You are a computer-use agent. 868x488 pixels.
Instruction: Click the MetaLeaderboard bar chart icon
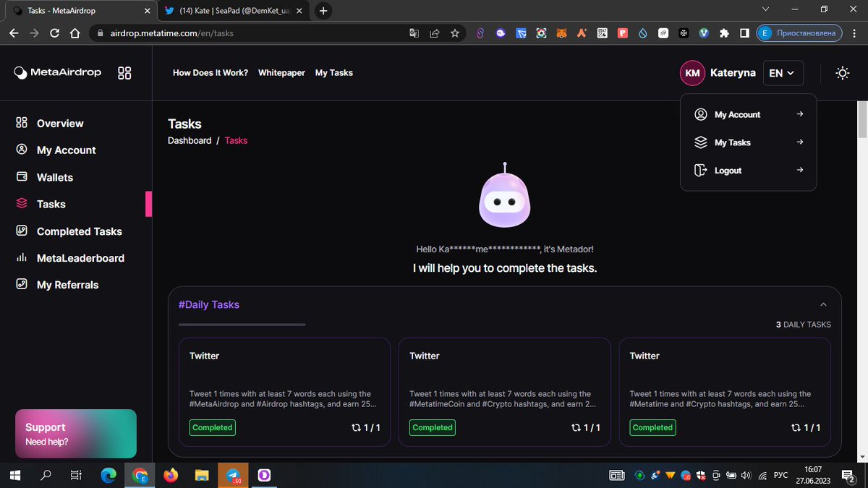click(22, 258)
